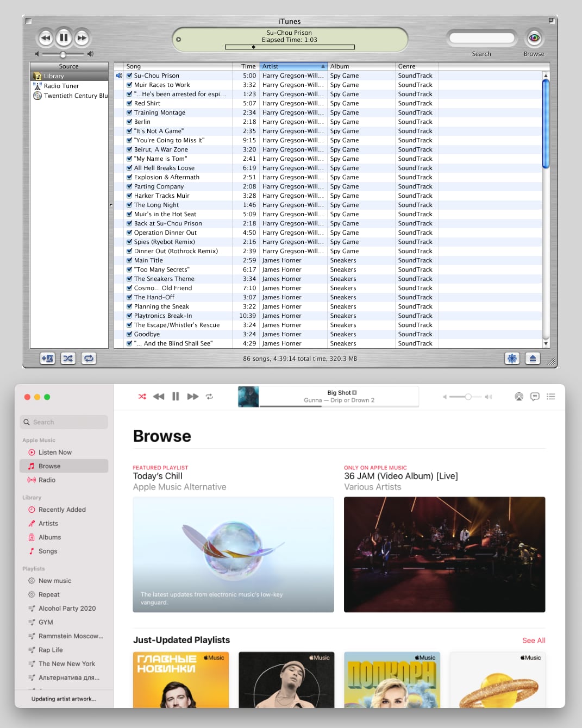Open the visualizer button in iTunes
Viewport: 582px width, 728px height.
pos(512,358)
